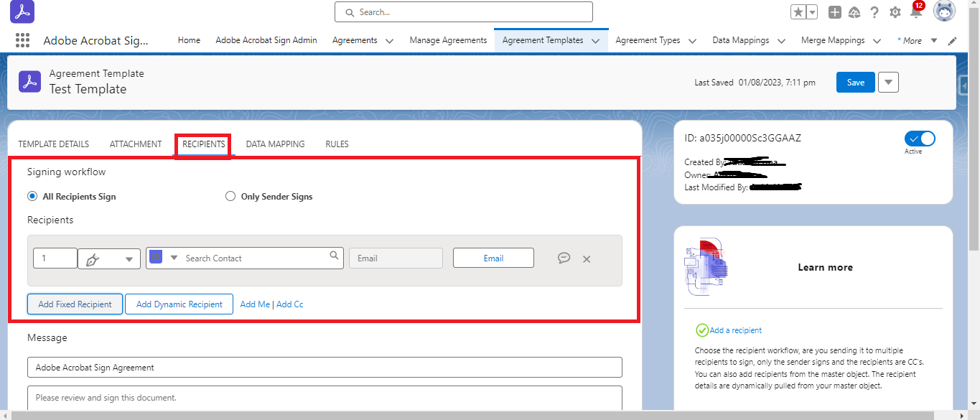This screenshot has width=980, height=420.
Task: Switch to RULES tab
Action: (337, 144)
